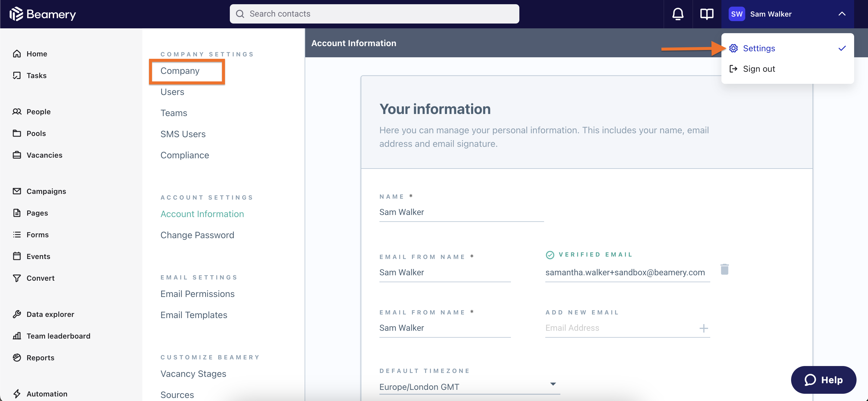This screenshot has height=401, width=868.
Task: Click the Pages document icon
Action: coord(17,213)
